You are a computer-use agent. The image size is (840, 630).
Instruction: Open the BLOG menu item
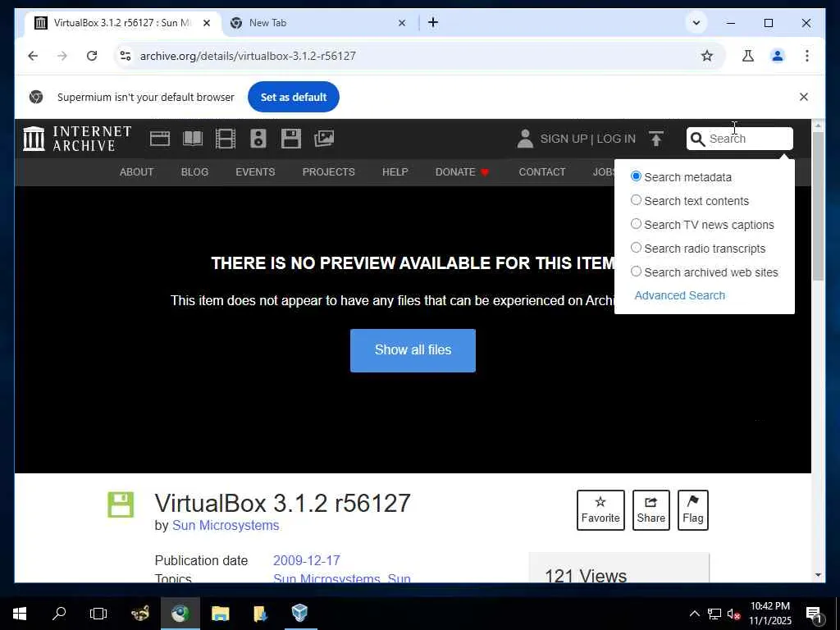pyautogui.click(x=194, y=172)
